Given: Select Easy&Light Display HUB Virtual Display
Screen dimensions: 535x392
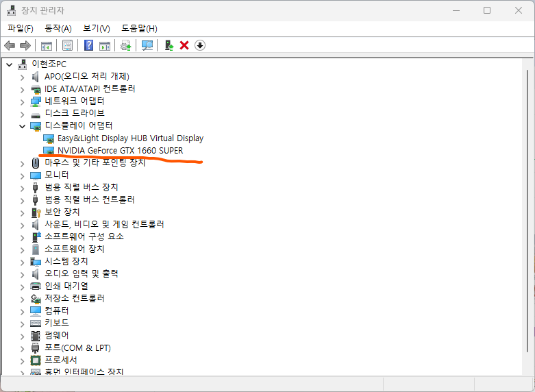Looking at the screenshot, I should click(130, 138).
